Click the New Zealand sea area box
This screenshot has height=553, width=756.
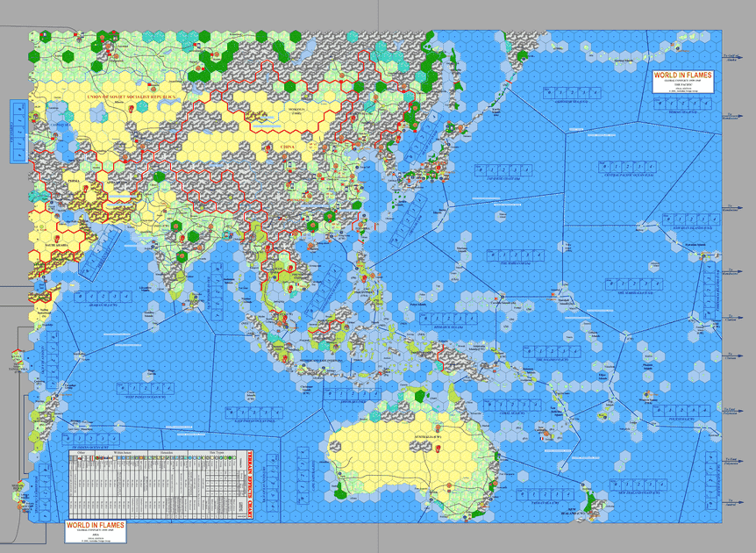click(x=638, y=484)
